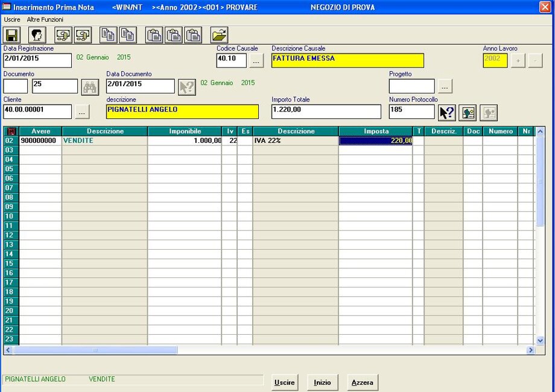The width and height of the screenshot is (555, 392).
Task: Click the floppy disk save icon
Action: pos(13,35)
